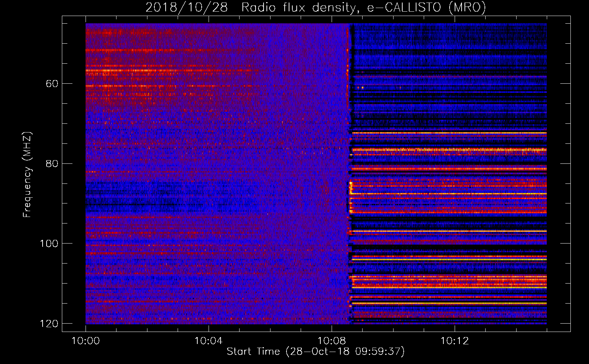The height and width of the screenshot is (364, 589).
Task: Click the 60 frequency tick label
Action: [x=52, y=84]
